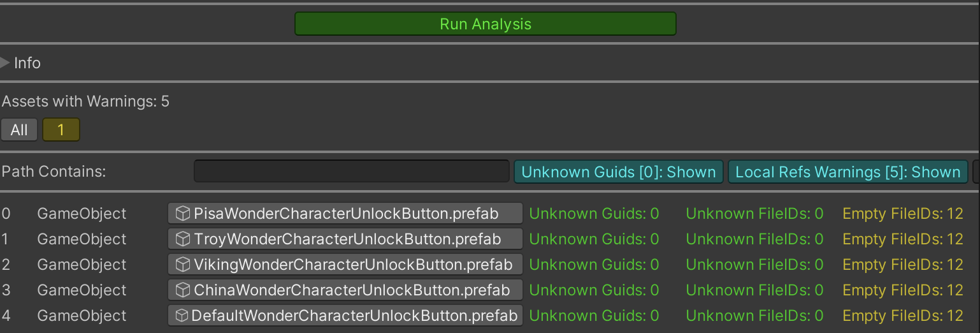980x333 pixels.
Task: Open DefaultWonderCharacterUnlockButton.prefab asset field
Action: (345, 316)
